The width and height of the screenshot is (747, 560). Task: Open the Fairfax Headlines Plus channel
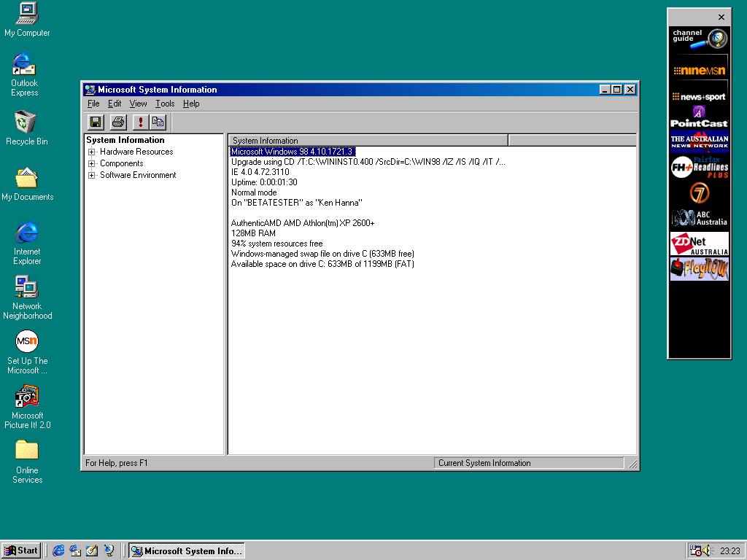[700, 167]
